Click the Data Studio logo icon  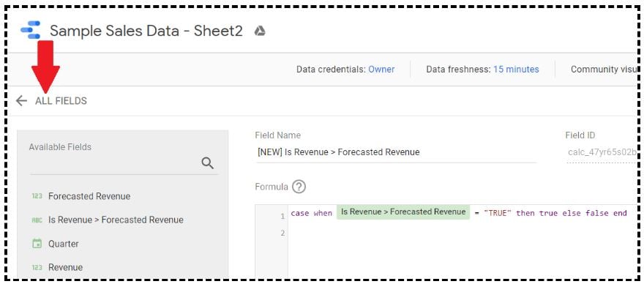coord(31,30)
